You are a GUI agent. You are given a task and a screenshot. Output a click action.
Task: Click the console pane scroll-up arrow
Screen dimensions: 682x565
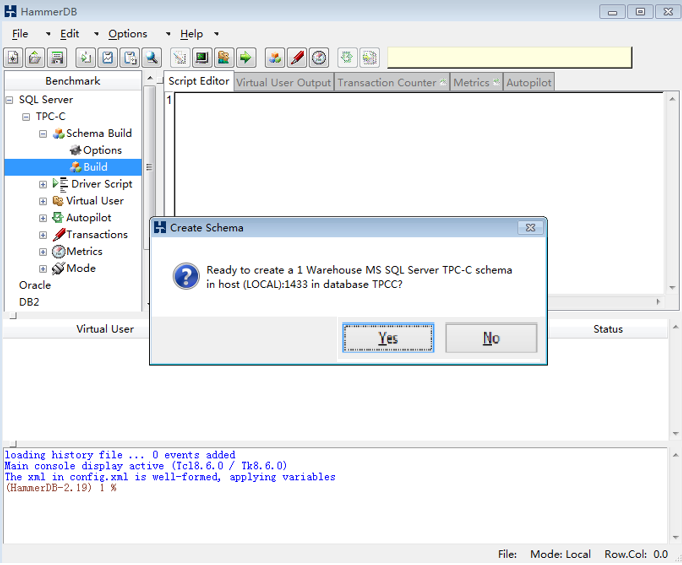point(675,455)
